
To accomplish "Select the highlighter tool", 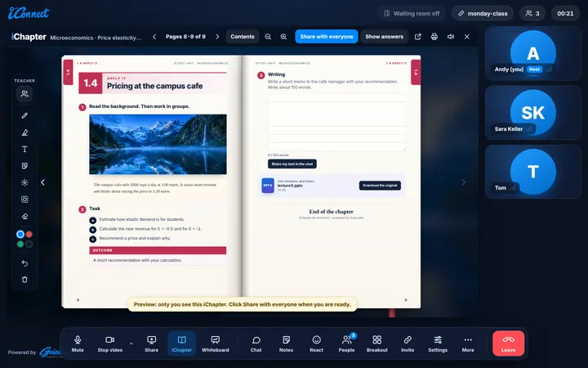I will (24, 132).
